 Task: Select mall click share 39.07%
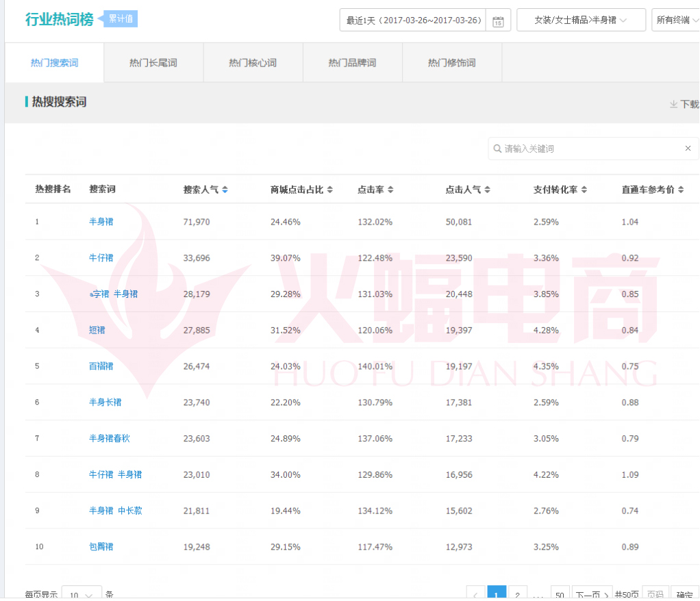[x=285, y=258]
